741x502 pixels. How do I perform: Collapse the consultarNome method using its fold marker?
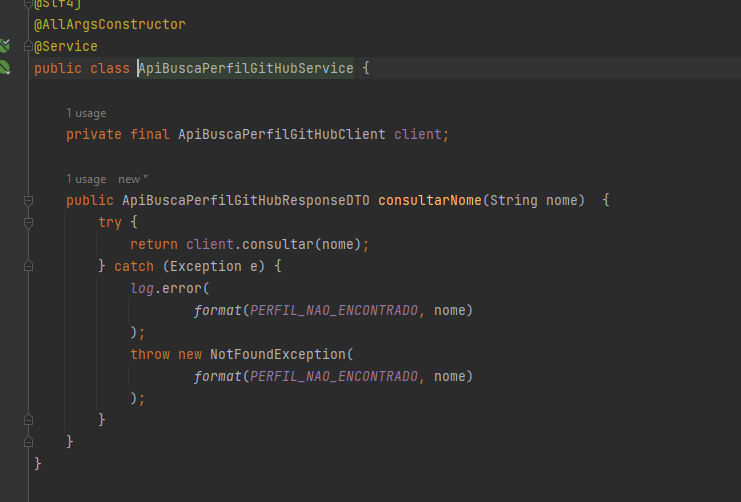coord(28,200)
